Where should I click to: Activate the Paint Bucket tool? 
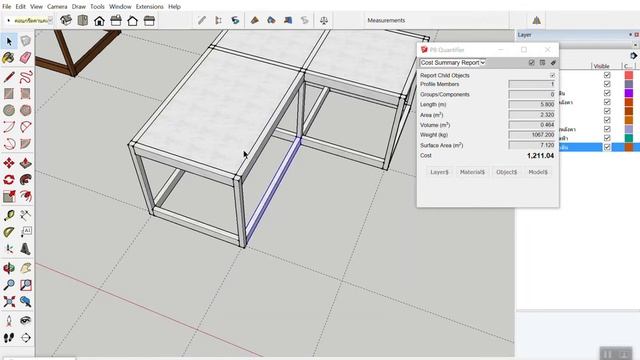(9, 58)
